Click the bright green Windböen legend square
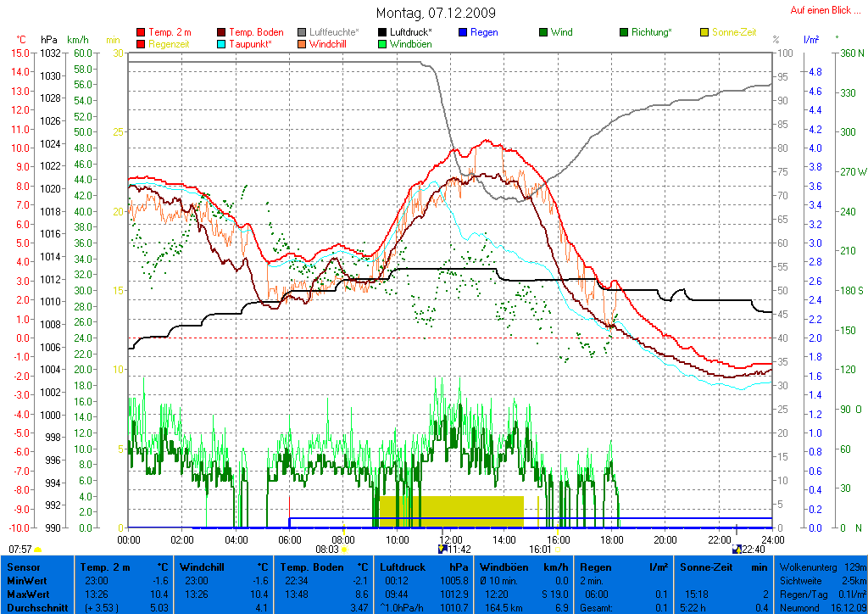The height and width of the screenshot is (614, 868). click(x=382, y=44)
